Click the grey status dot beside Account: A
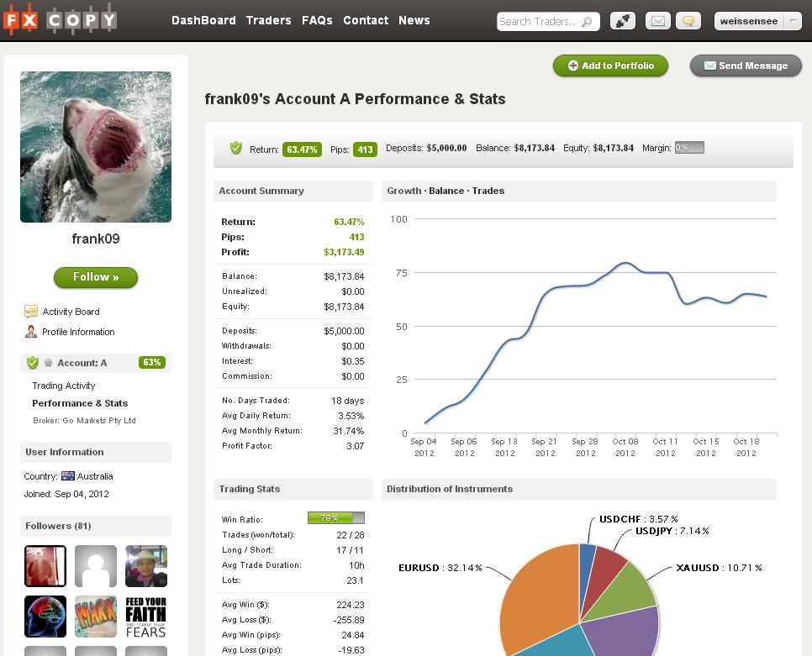The width and height of the screenshot is (812, 656). pos(49,363)
